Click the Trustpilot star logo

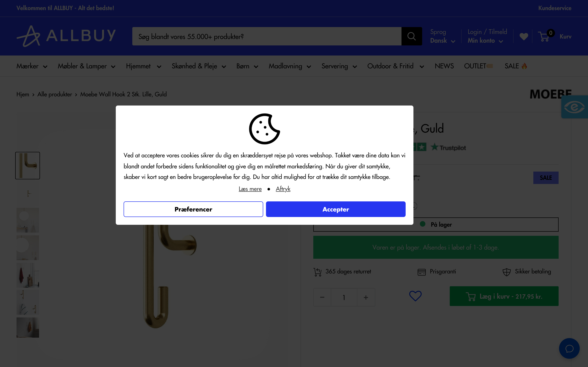pos(435,147)
